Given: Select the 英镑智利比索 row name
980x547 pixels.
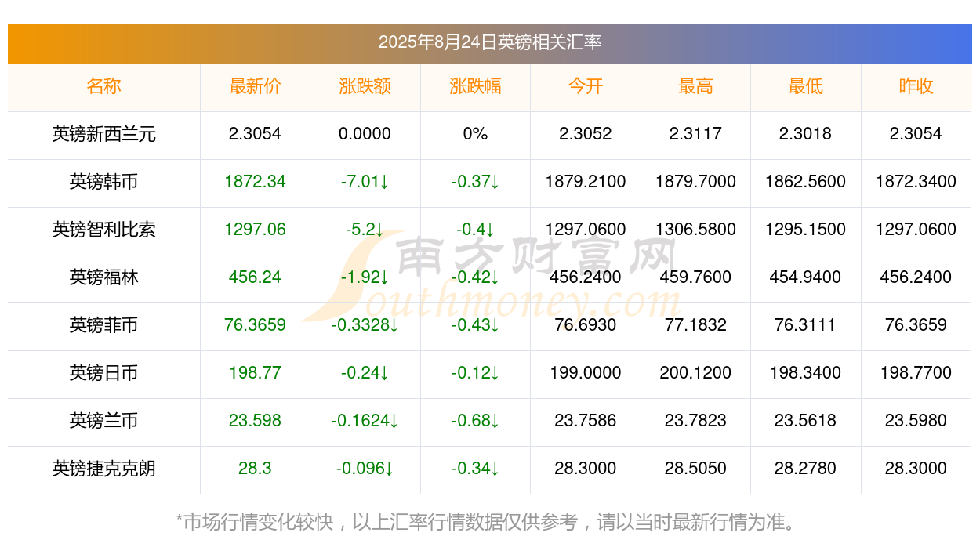Looking at the screenshot, I should [x=104, y=230].
